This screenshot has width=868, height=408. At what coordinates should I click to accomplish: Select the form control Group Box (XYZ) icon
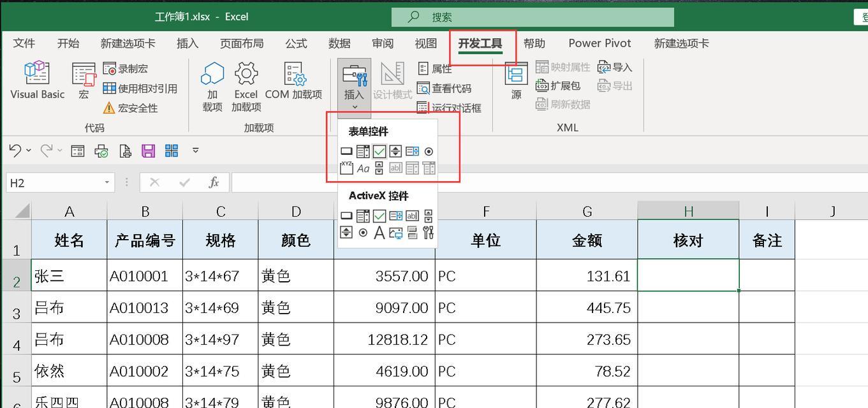346,168
